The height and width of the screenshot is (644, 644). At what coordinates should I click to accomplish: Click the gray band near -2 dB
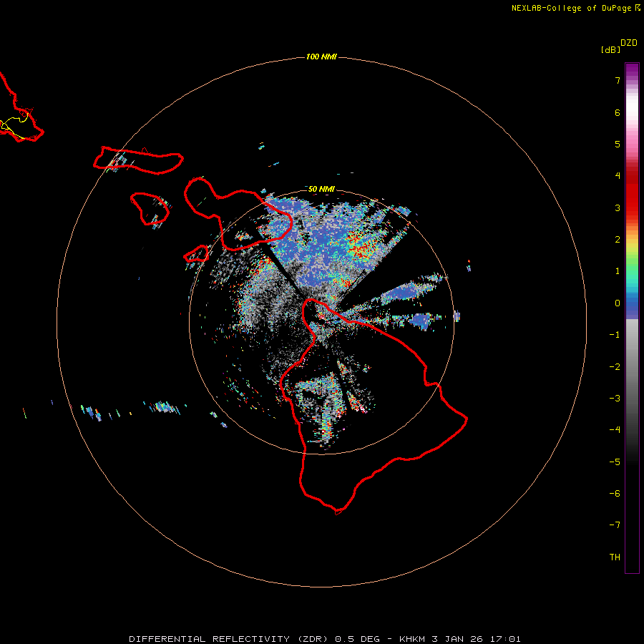[x=632, y=367]
